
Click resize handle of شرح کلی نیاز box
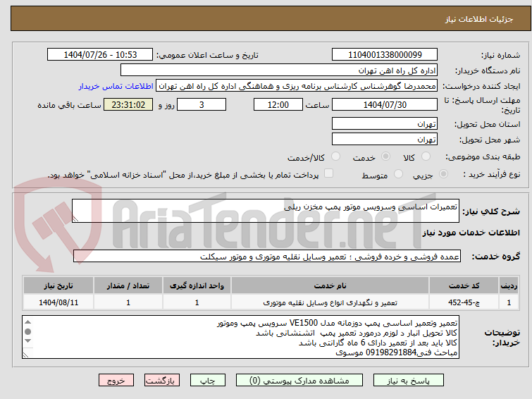coord(75,219)
